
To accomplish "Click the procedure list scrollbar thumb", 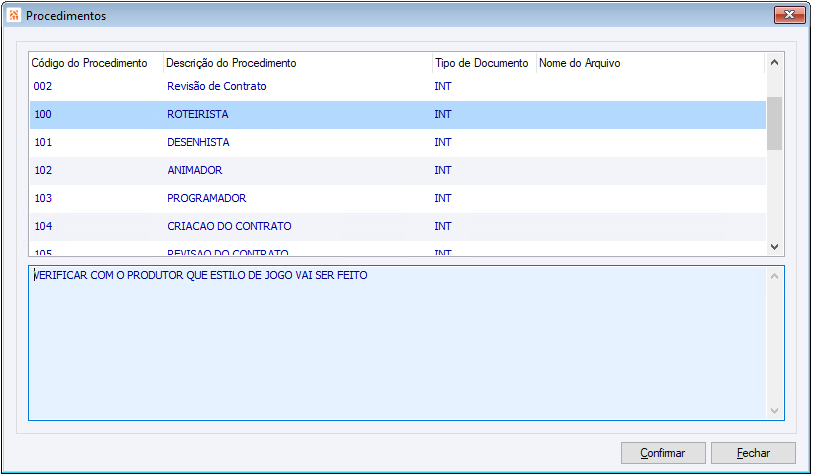I will tap(775, 123).
